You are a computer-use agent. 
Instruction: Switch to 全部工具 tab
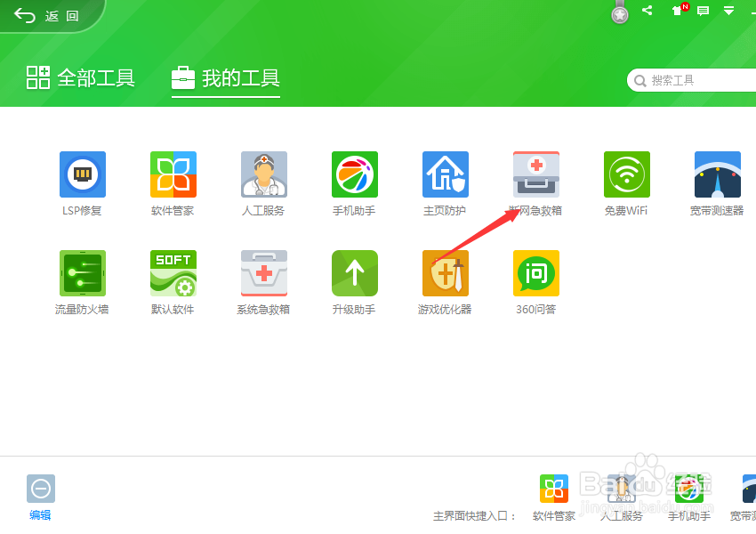click(81, 77)
